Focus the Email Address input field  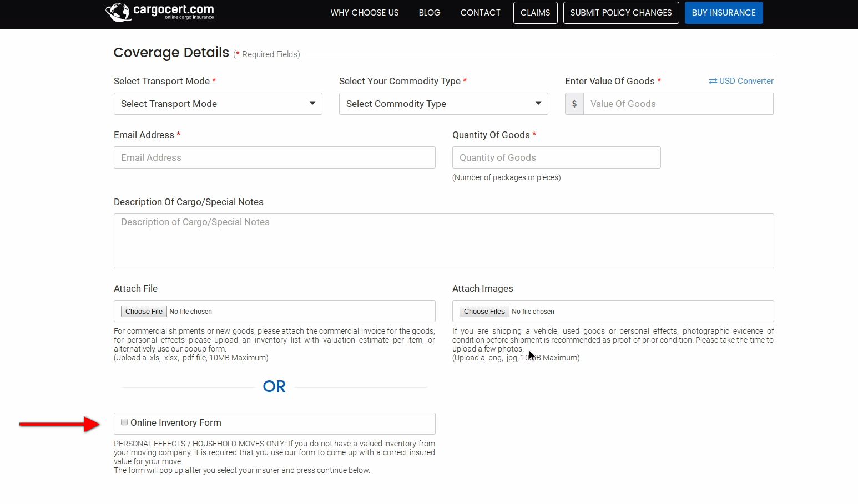[x=275, y=157]
